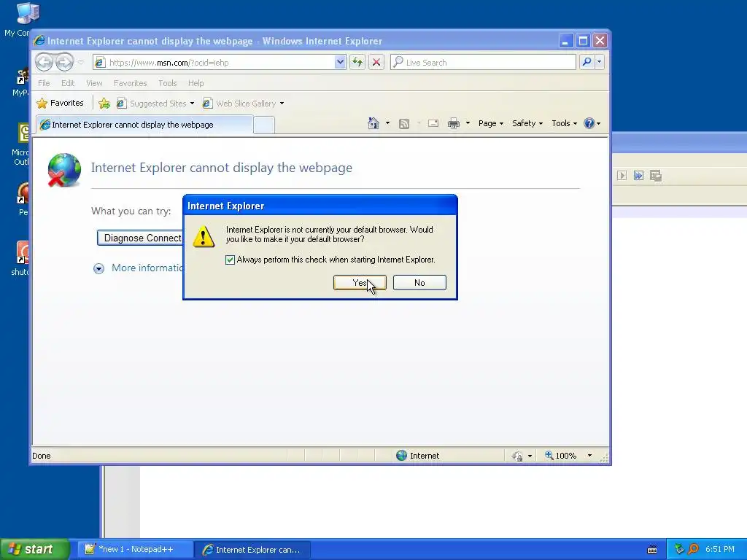Click the orange magnifier tray icon
Screen dimensions: 747x560
click(x=693, y=549)
